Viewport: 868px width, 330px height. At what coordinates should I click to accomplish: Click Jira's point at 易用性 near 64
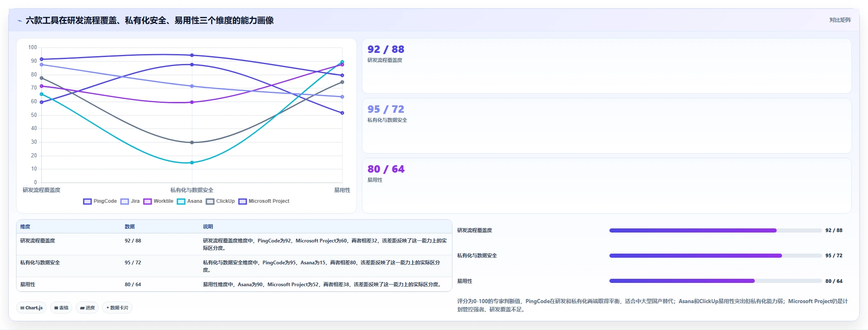point(342,97)
